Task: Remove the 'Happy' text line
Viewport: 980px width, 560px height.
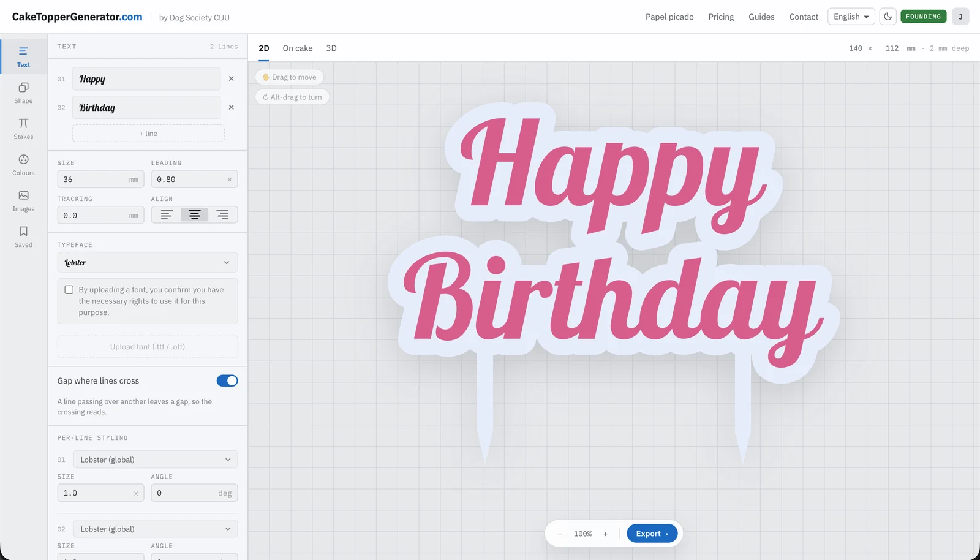Action: [231, 78]
